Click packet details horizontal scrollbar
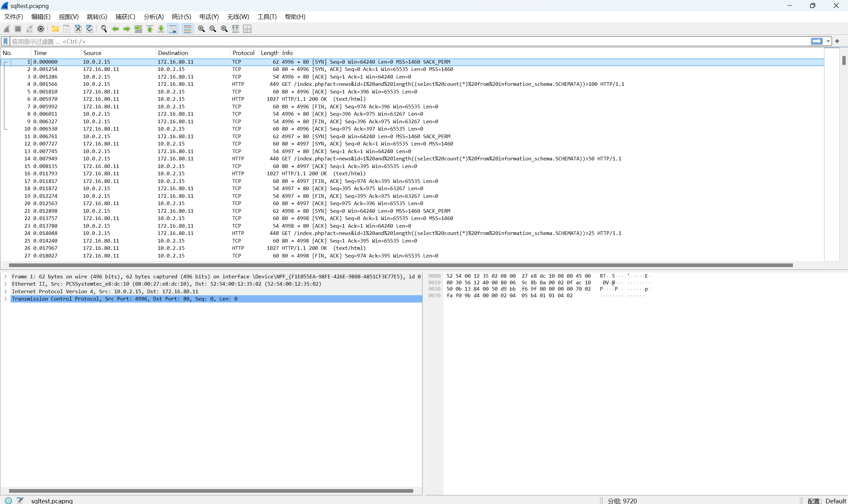 click(211, 491)
